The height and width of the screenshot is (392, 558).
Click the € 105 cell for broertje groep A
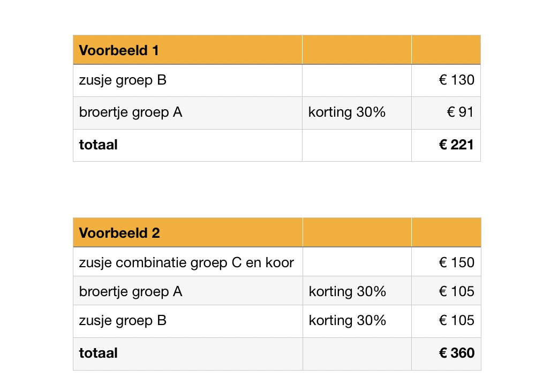[446, 291]
